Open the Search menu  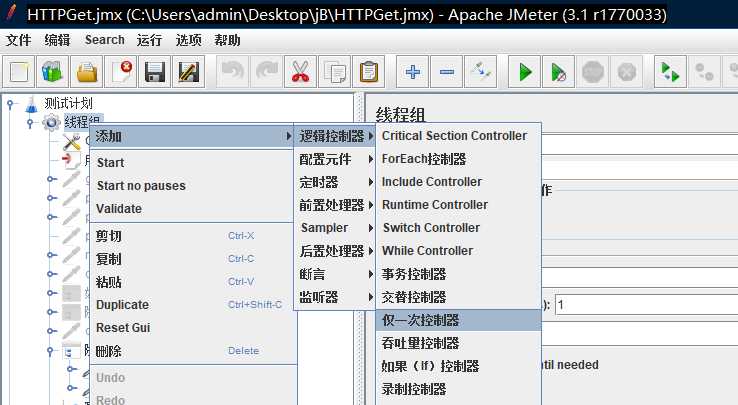click(104, 40)
